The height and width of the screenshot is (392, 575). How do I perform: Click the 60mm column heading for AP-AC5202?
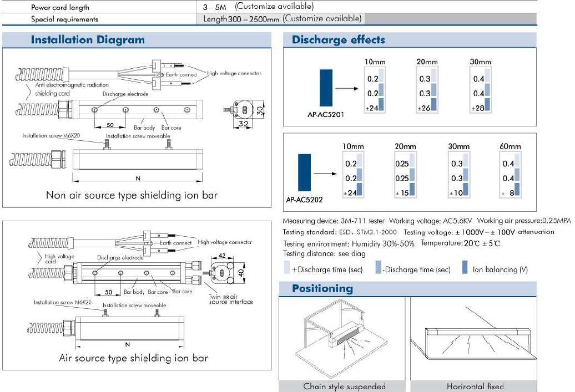[x=510, y=147]
